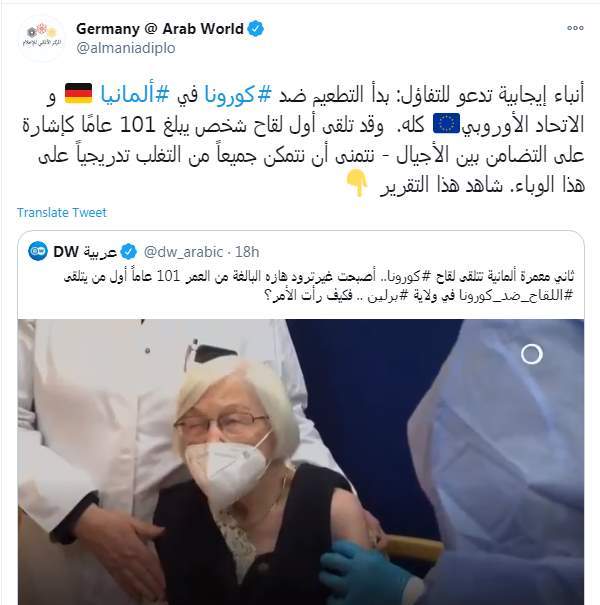The image size is (600, 605).
Task: Open the DW عربية account name
Action: point(85,252)
